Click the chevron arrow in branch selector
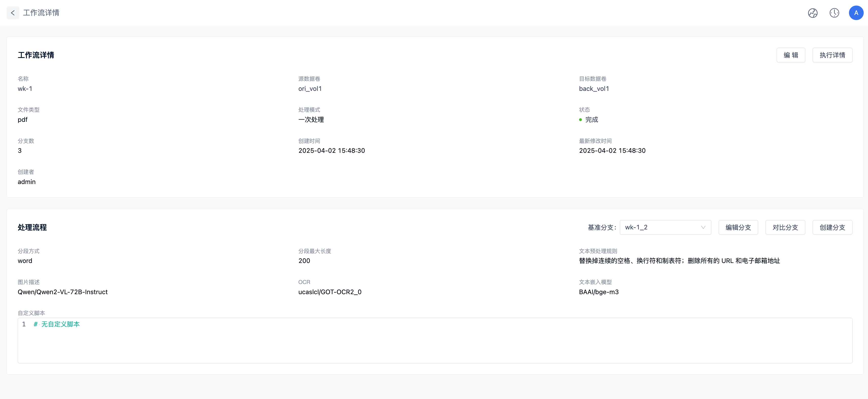868x399 pixels. pos(703,227)
